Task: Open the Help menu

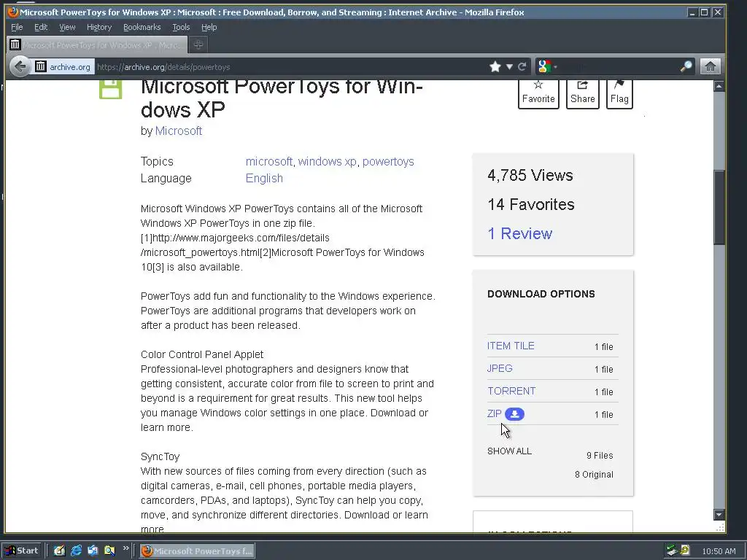Action: (x=209, y=27)
